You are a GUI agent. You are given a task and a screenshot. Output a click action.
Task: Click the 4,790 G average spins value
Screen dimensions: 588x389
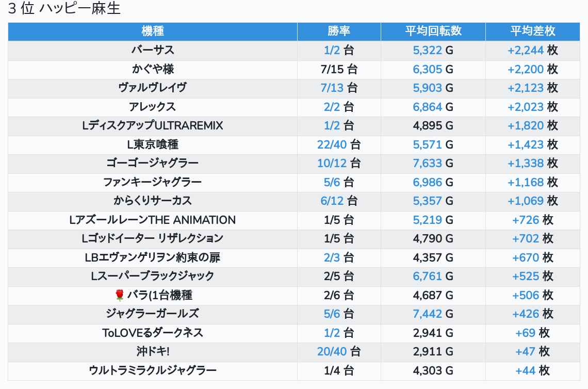(x=433, y=238)
